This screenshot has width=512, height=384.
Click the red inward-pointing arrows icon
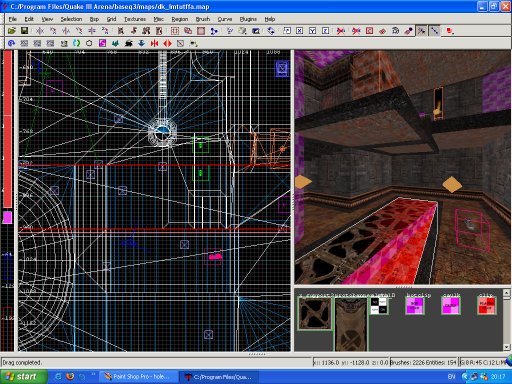tap(154, 43)
